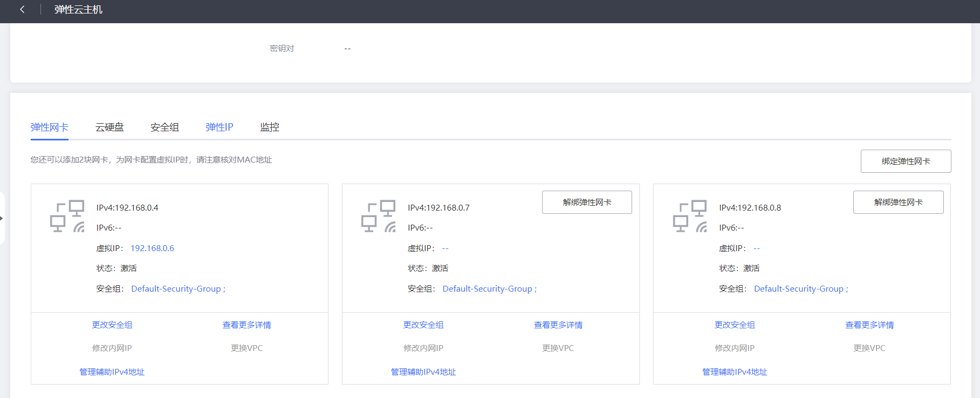Click network card icon for 192.168.0.7
Image resolution: width=980 pixels, height=398 pixels.
(379, 216)
